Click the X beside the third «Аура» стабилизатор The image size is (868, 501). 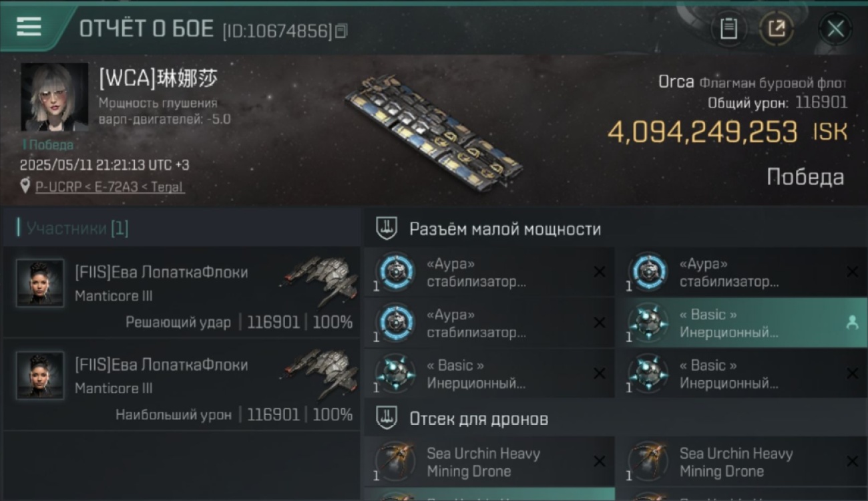(600, 323)
